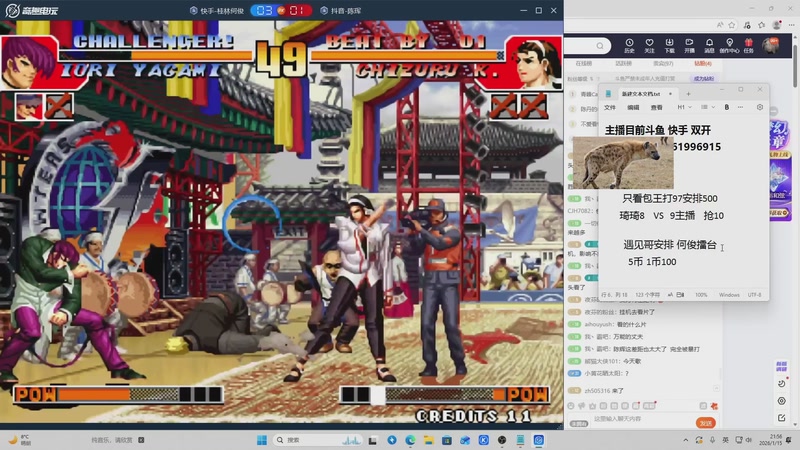Open the 任务 gift task icon
Image resolution: width=800 pixels, height=450 pixels.
tap(748, 45)
